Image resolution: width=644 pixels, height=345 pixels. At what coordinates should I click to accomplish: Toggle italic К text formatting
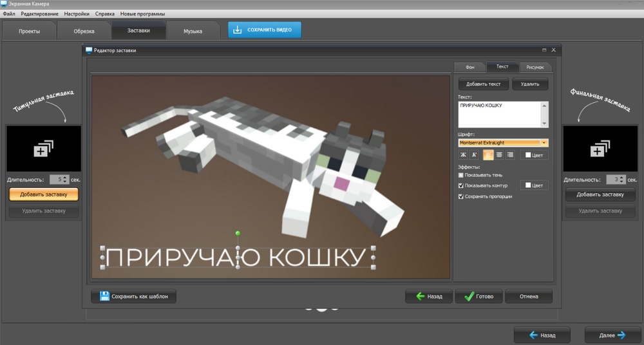coord(474,155)
